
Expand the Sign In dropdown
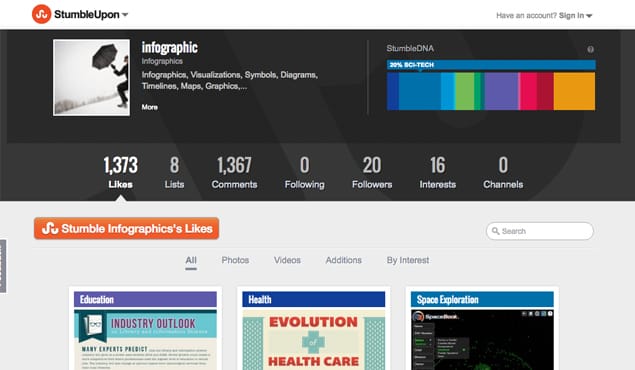click(x=575, y=15)
